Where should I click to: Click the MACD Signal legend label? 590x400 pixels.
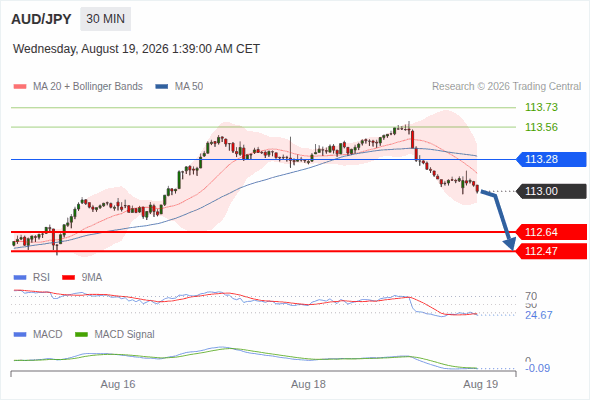point(125,334)
